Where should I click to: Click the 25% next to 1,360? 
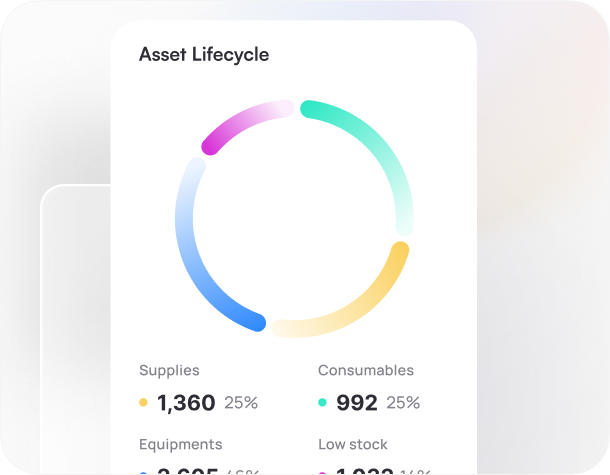[x=241, y=403]
